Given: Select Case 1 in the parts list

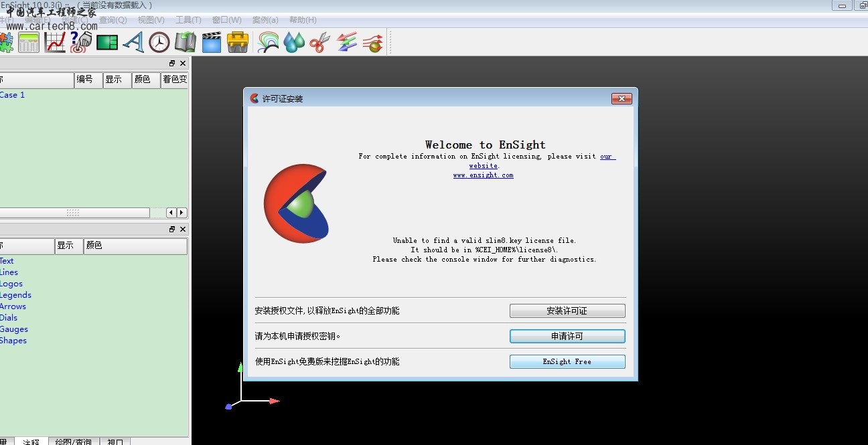Looking at the screenshot, I should pyautogui.click(x=12, y=95).
